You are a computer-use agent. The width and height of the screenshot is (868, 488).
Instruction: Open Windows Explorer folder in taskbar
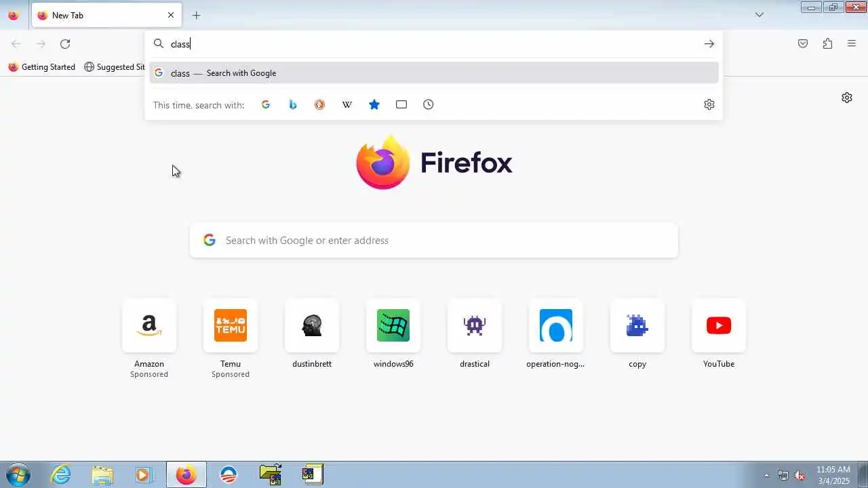pyautogui.click(x=102, y=474)
